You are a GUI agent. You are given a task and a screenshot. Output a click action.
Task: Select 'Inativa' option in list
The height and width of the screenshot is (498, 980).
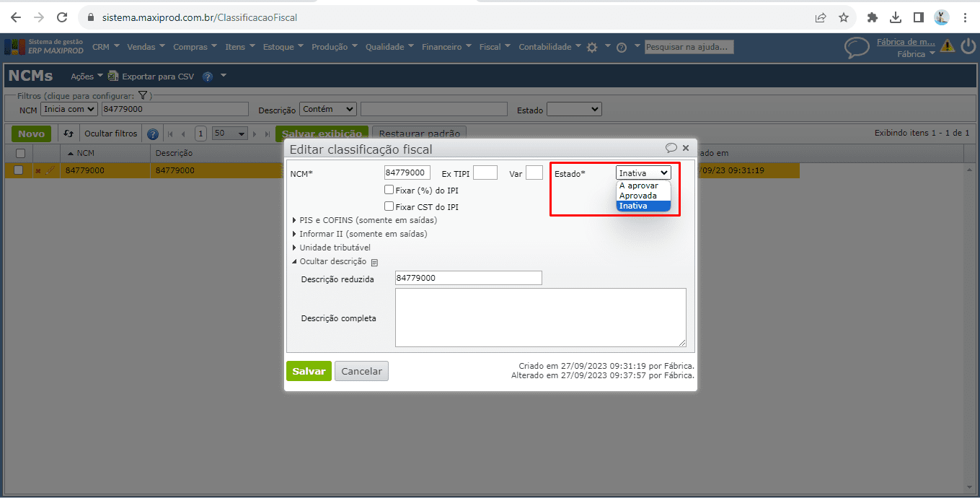click(643, 206)
